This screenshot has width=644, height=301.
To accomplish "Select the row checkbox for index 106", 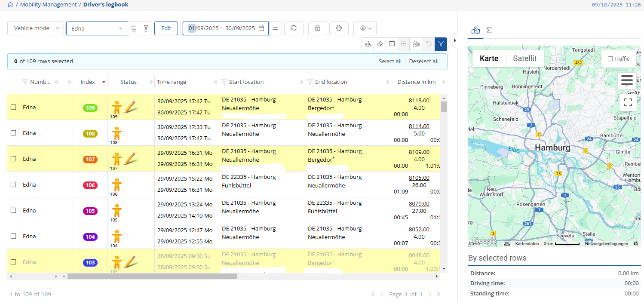I will [13, 184].
